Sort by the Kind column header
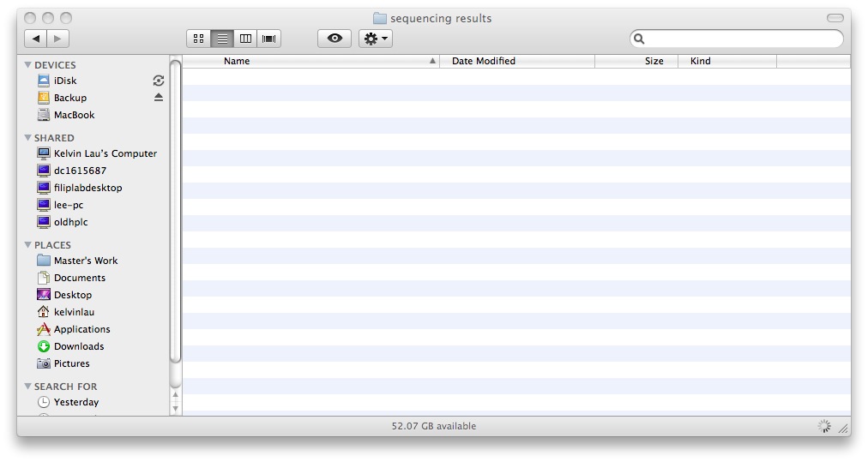This screenshot has width=868, height=462. (x=727, y=61)
